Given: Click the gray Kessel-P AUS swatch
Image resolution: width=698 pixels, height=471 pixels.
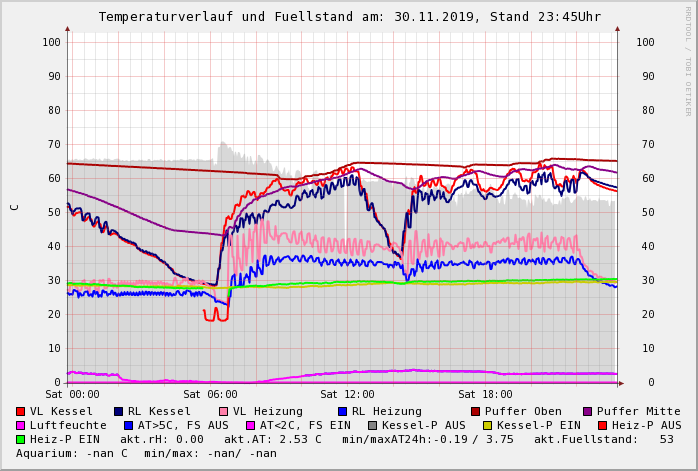Looking at the screenshot, I should tap(373, 425).
